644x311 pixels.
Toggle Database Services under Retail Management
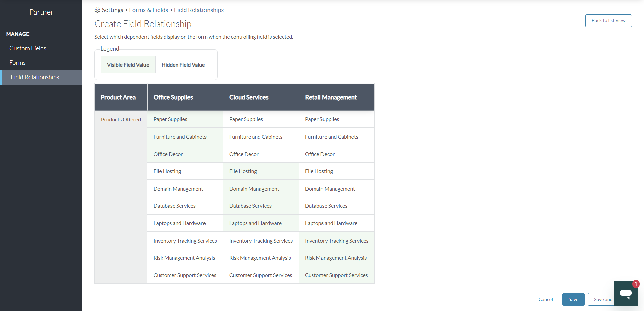click(x=336, y=206)
